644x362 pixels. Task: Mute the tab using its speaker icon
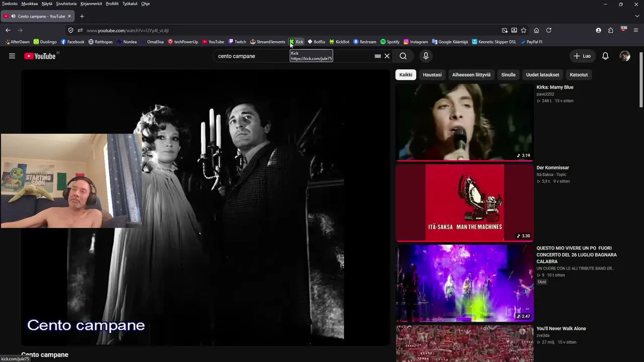[x=13, y=16]
